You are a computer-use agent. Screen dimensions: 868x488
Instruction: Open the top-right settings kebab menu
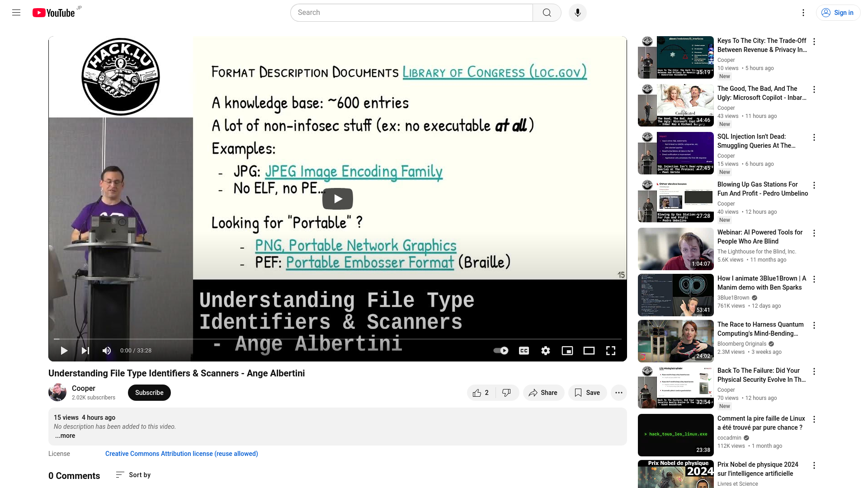coord(803,13)
